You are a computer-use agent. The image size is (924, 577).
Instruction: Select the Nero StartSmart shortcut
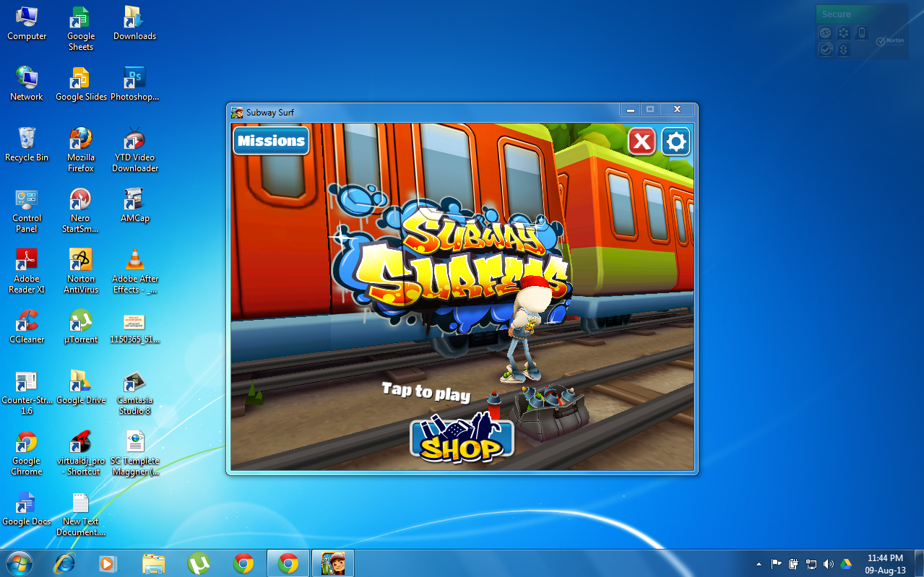pos(81,210)
